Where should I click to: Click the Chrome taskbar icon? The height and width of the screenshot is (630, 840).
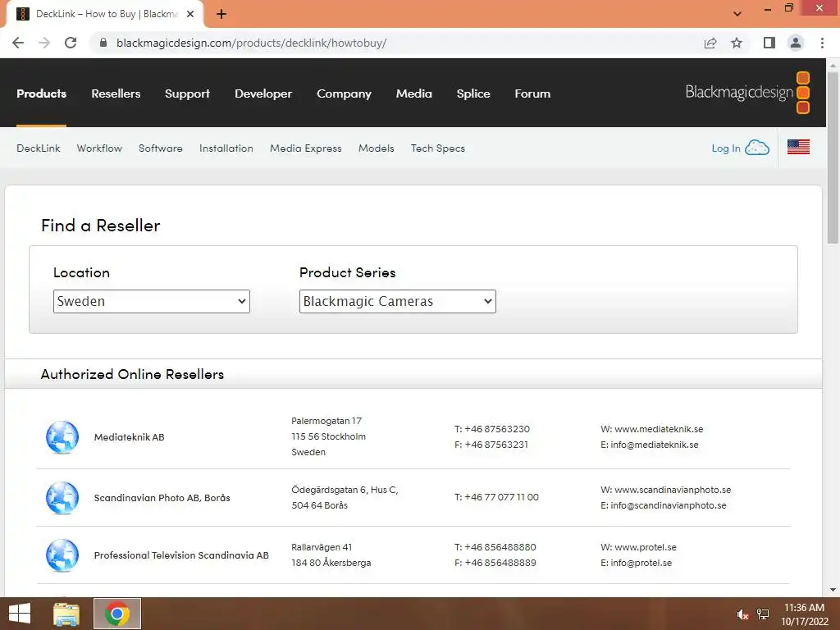(x=117, y=614)
